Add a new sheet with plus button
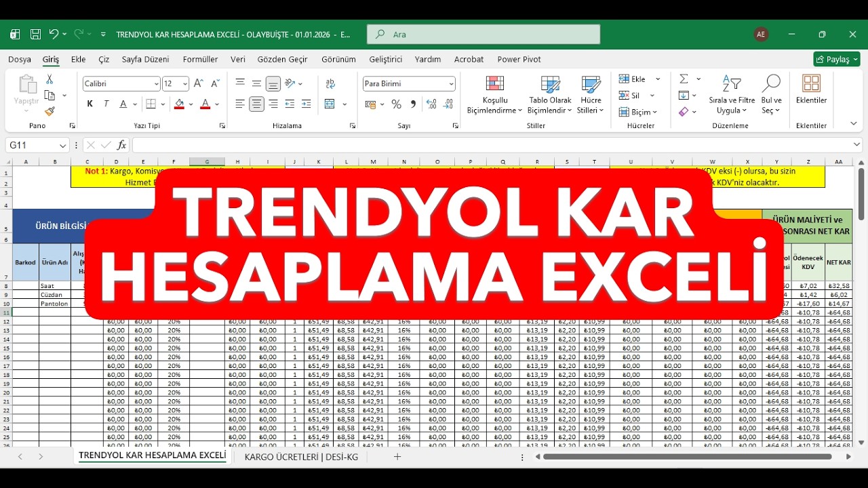868x488 pixels. click(x=397, y=457)
